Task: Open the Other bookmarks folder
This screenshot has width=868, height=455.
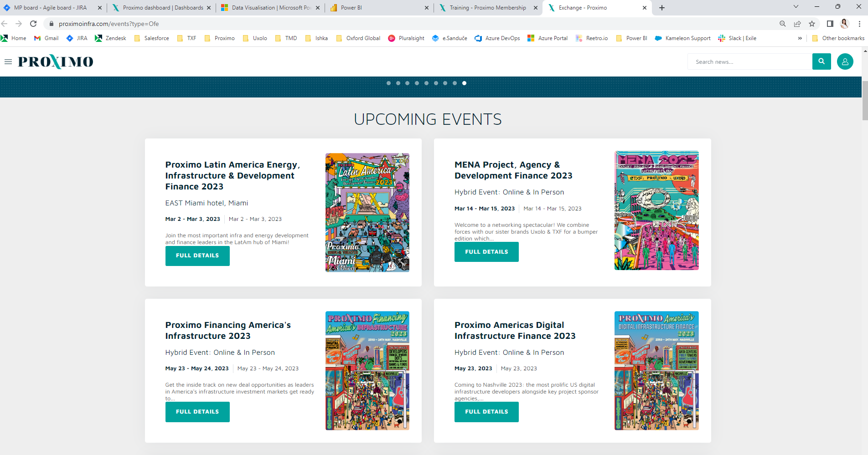Action: [x=838, y=38]
